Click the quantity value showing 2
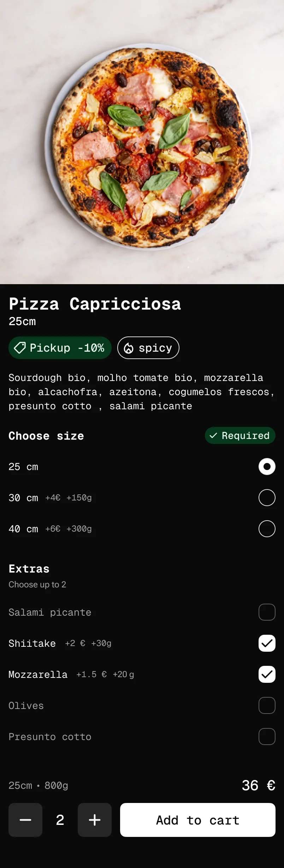284x868 pixels. click(x=60, y=820)
